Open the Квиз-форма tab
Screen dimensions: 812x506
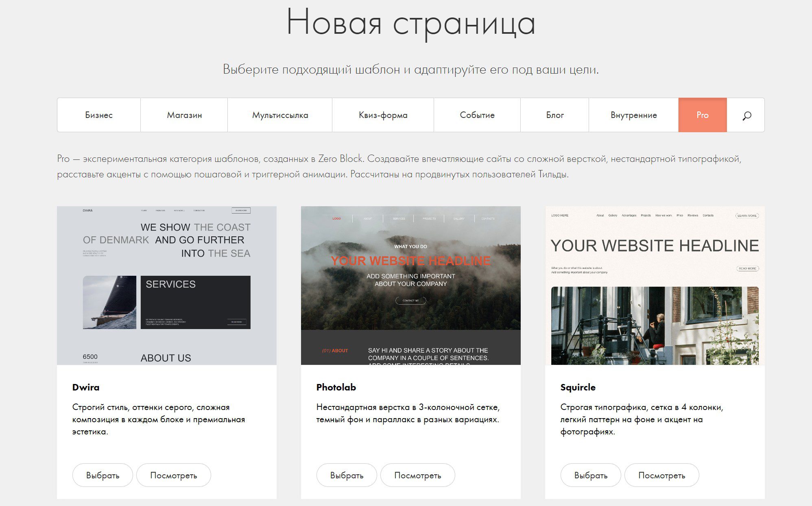pyautogui.click(x=383, y=115)
